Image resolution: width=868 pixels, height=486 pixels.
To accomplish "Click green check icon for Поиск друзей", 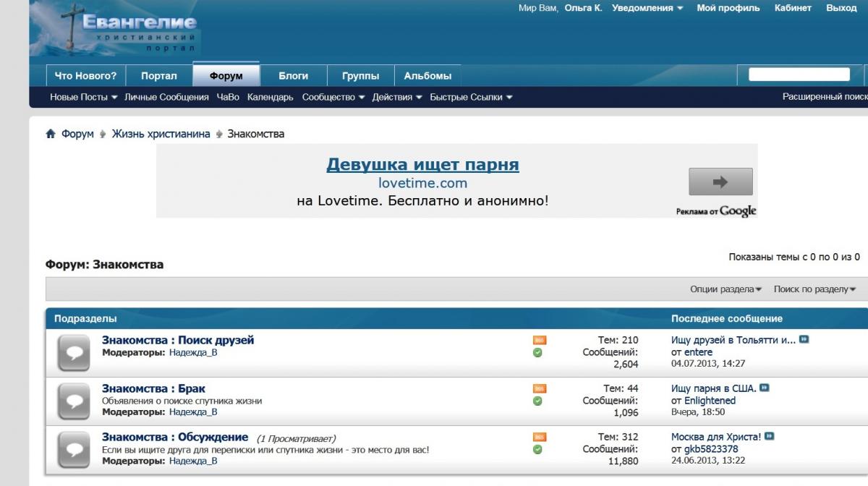I will [x=537, y=353].
